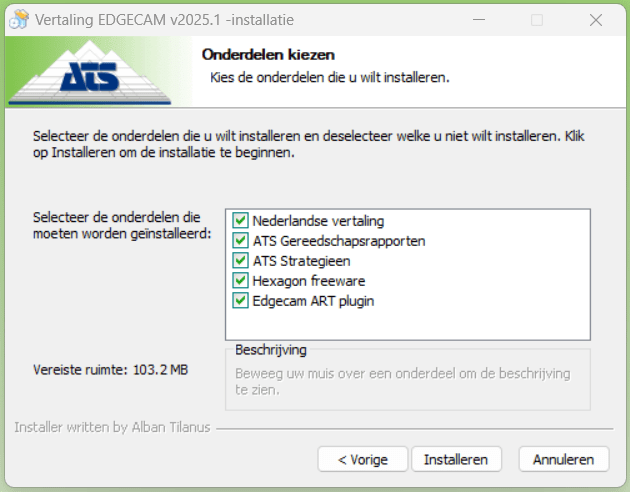Click the 'Beweeg uw muis over' description text

tap(403, 382)
